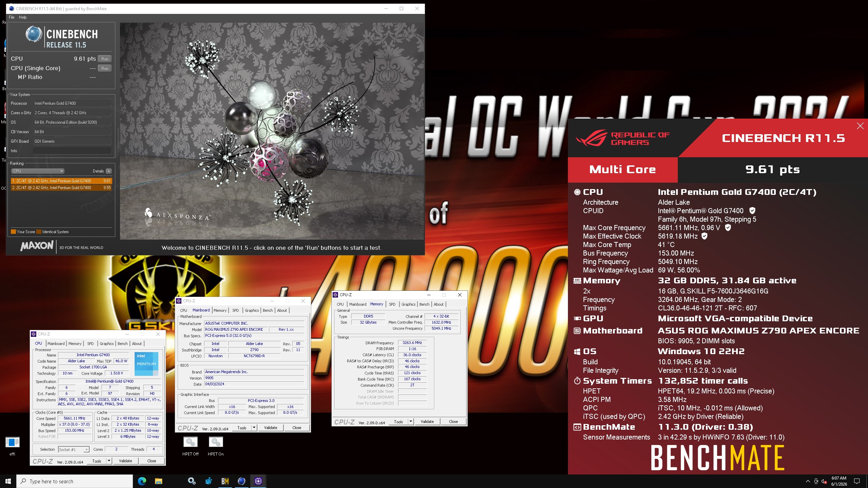Open the Windows Start menu
The image size is (868, 488).
[8, 481]
